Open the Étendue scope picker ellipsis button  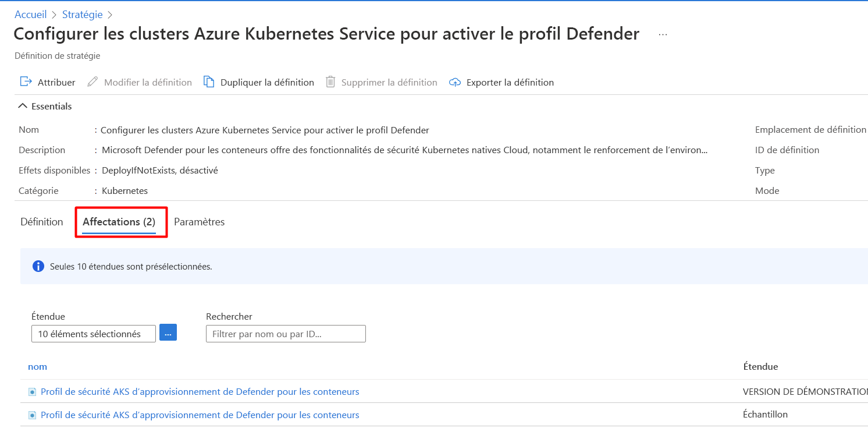point(168,333)
